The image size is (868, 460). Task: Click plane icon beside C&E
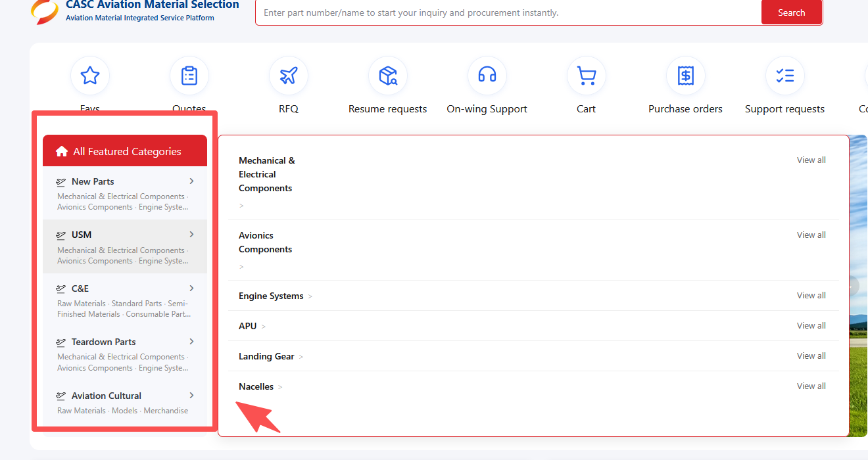tap(61, 289)
